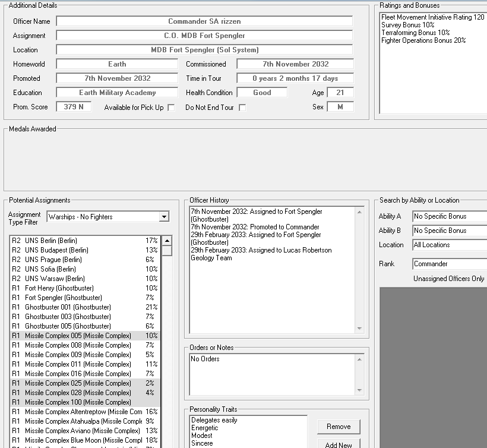Open the Assignment Type Filter dropdown
Screen dimensions: 487x448
point(164,216)
